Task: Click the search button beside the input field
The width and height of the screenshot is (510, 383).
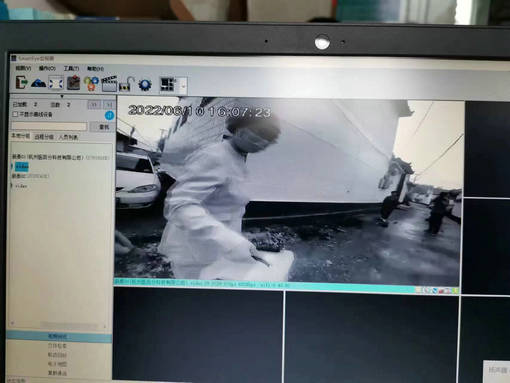Action: tap(104, 127)
